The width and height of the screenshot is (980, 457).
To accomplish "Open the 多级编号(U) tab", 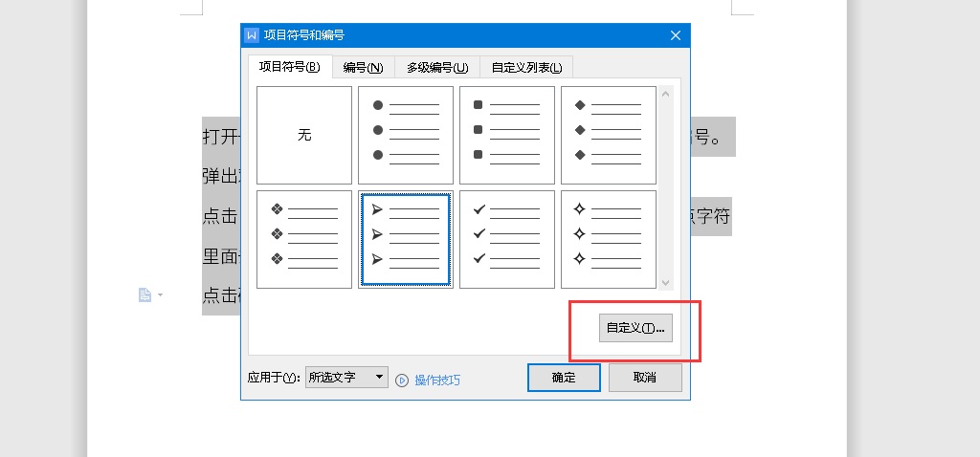I will 436,67.
